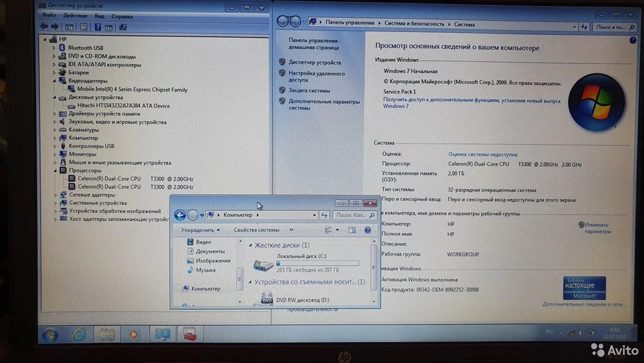Viewport: 644px width, 363px height.
Task: Select Музыка in explorer navigation pane
Action: pos(205,270)
